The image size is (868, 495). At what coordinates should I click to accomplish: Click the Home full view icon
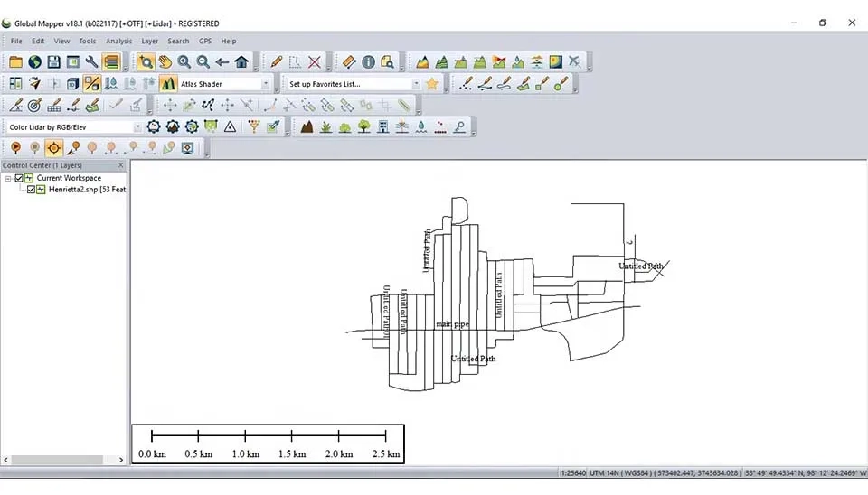241,62
